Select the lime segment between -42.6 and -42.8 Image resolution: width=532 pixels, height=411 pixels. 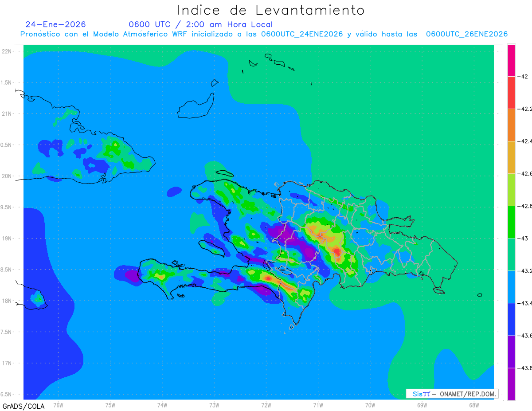[x=511, y=190]
